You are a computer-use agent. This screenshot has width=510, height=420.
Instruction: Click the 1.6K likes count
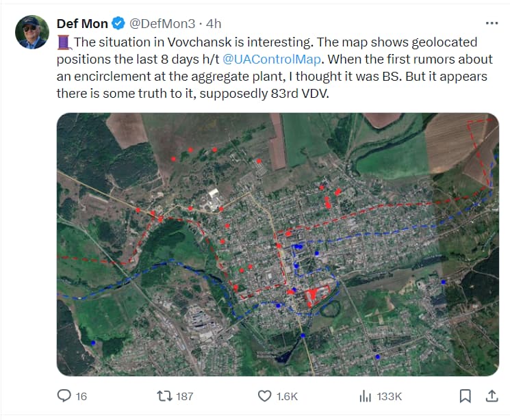point(287,396)
